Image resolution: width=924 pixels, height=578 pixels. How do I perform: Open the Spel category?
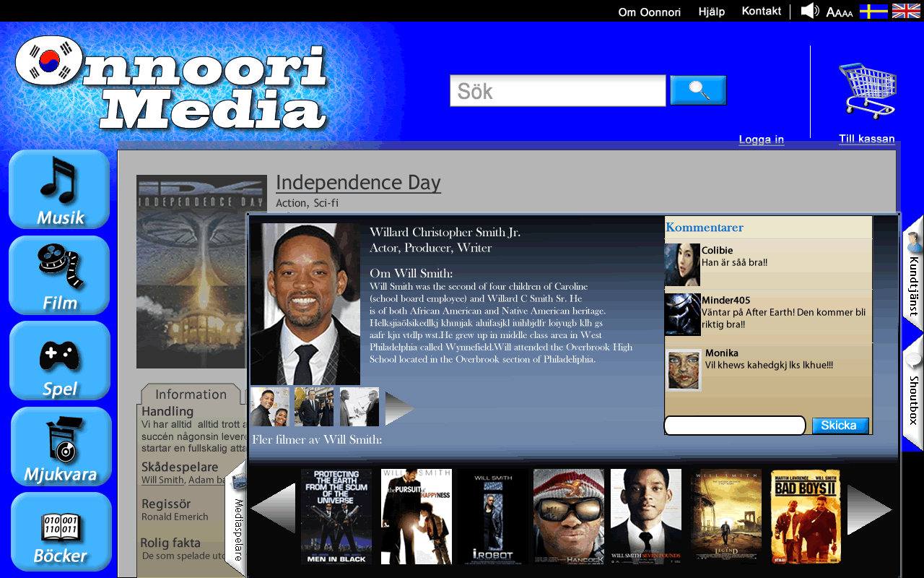pos(59,361)
